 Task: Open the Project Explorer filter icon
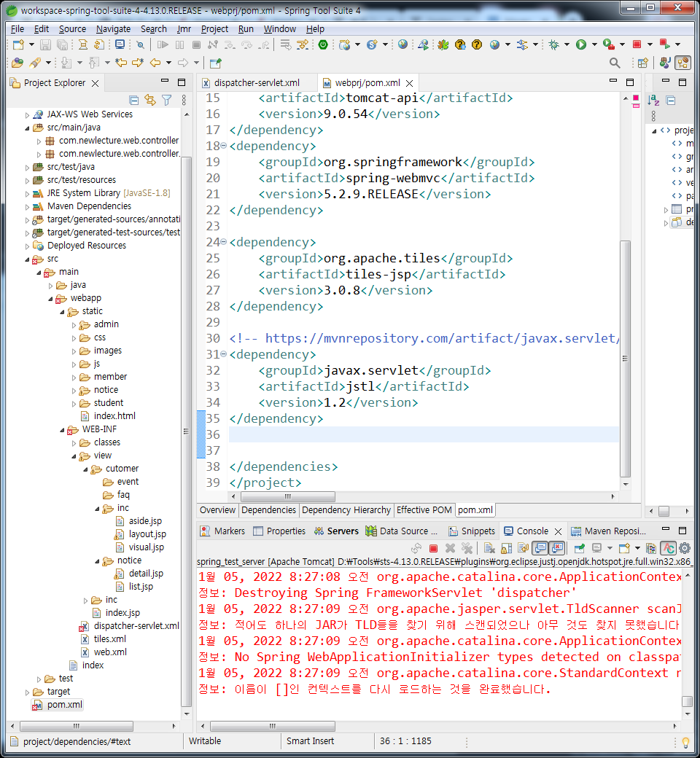coord(167,100)
